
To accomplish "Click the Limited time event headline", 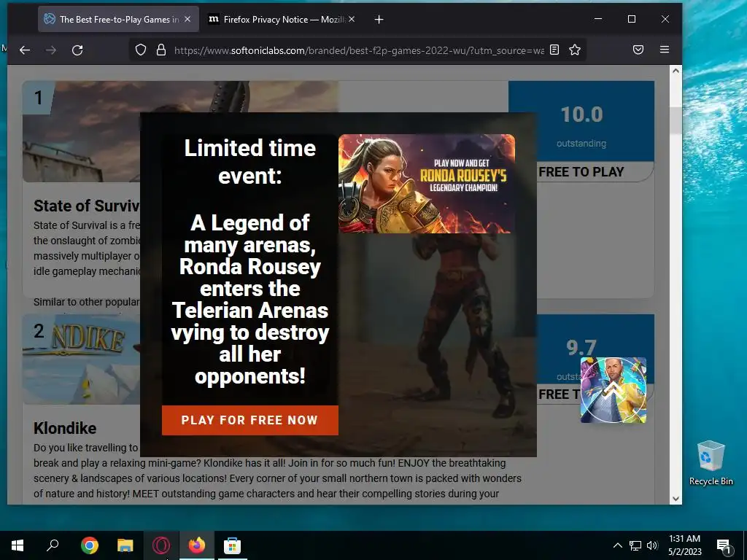I will coord(250,162).
